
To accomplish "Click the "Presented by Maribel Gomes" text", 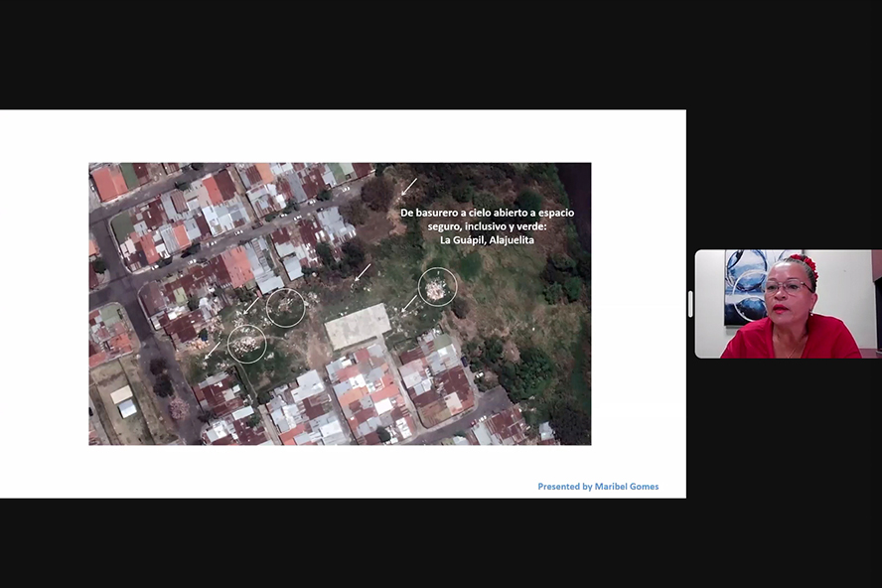I will pos(598,487).
